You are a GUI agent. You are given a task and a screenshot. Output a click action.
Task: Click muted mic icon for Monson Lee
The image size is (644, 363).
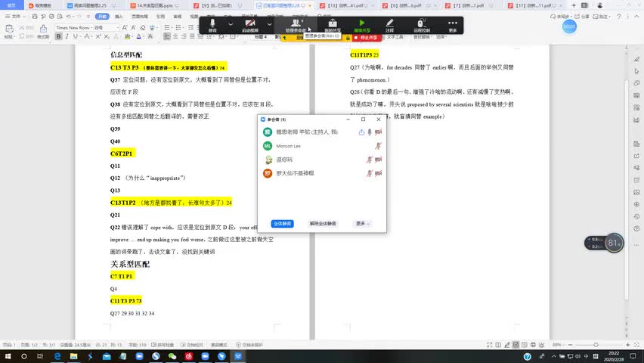pyautogui.click(x=378, y=146)
